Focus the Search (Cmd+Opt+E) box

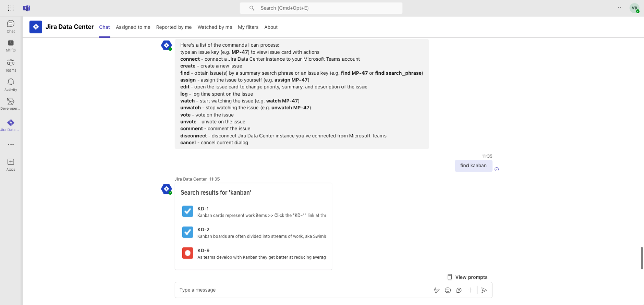coord(321,8)
